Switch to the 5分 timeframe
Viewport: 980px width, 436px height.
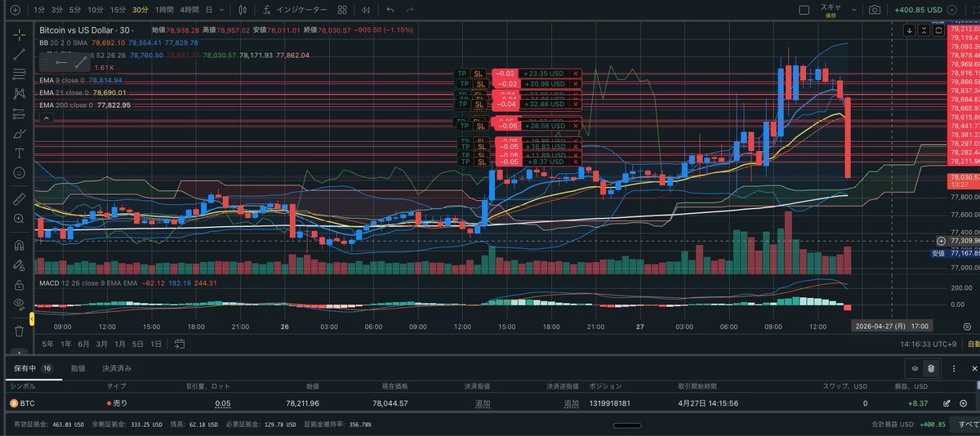(x=74, y=10)
